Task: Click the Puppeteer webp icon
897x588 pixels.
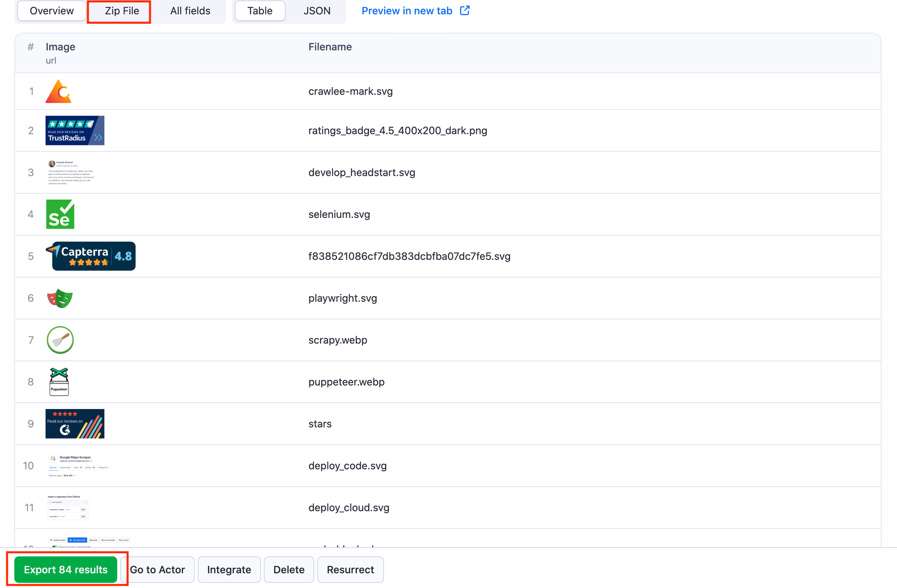Action: click(x=58, y=382)
